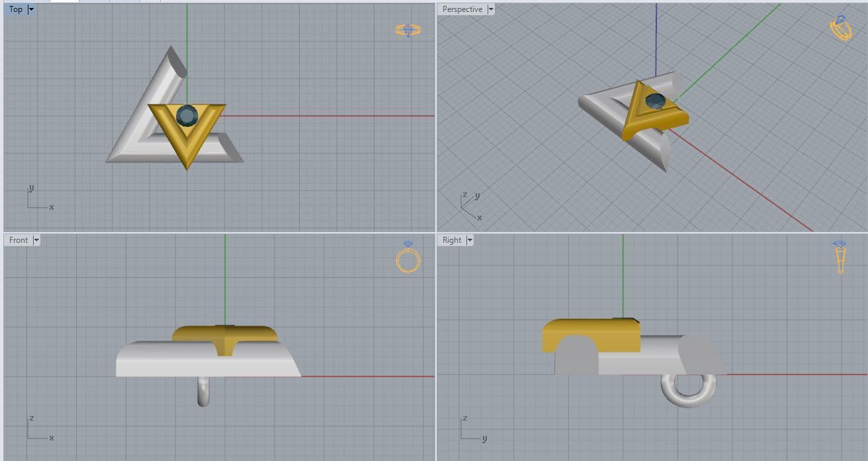
Task: Select the silver bail loop in Front viewport
Action: click(203, 392)
